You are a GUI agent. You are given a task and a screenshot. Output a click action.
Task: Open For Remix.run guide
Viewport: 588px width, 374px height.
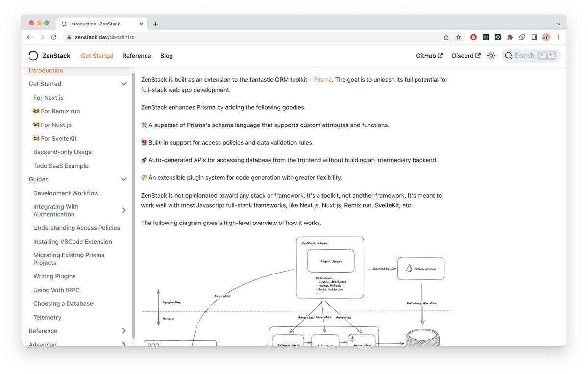tap(56, 111)
